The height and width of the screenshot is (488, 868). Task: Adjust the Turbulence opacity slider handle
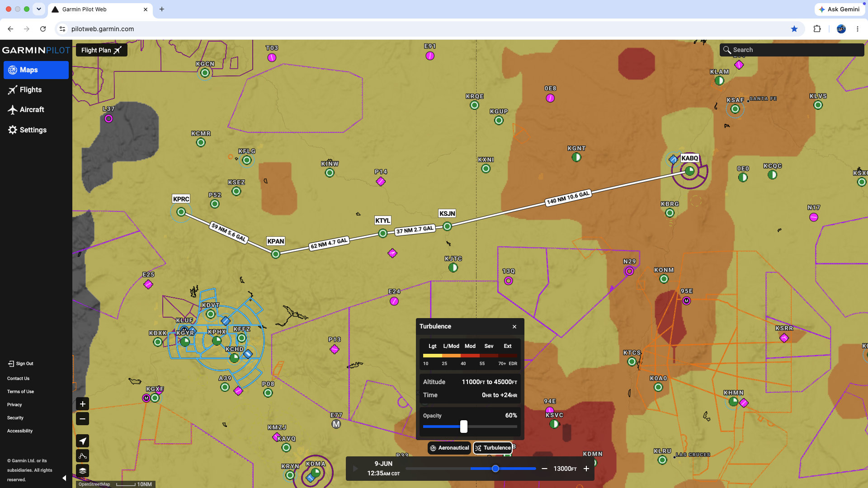(x=464, y=427)
